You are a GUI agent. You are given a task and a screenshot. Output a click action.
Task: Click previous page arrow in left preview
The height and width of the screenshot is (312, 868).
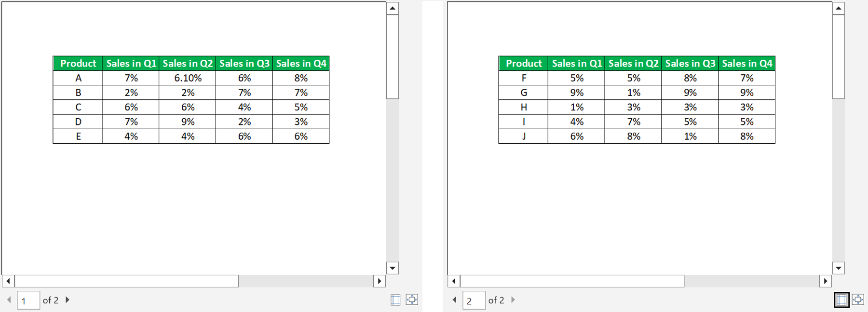9,300
